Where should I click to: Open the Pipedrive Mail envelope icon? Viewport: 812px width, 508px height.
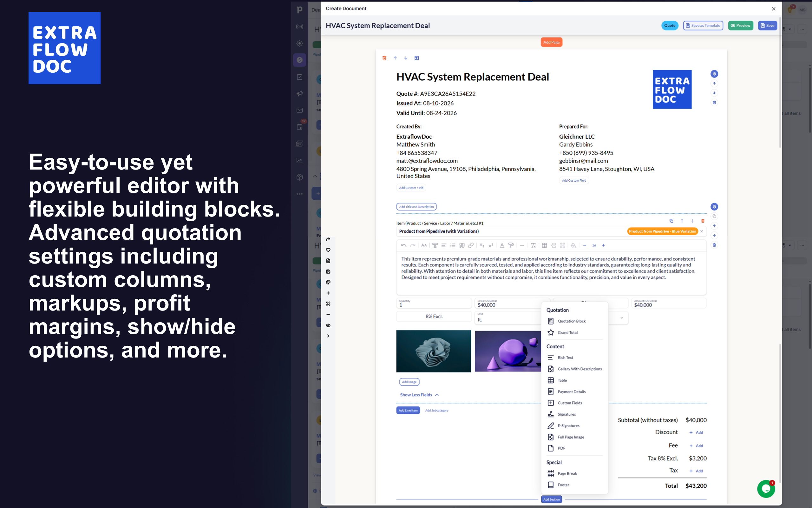[x=299, y=110]
